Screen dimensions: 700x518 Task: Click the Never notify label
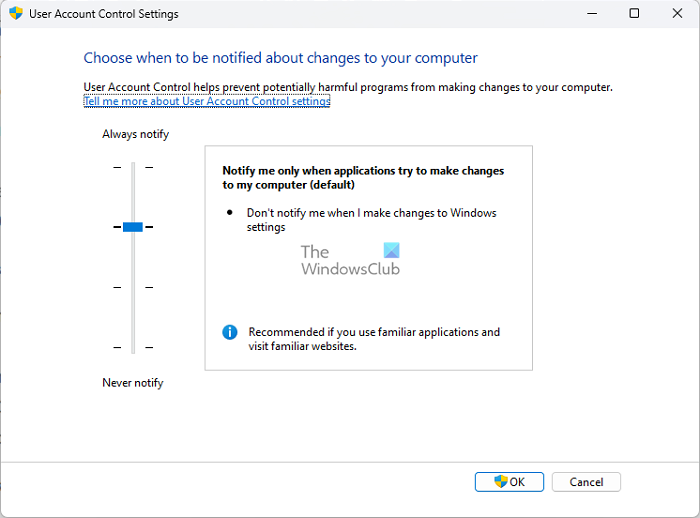pyautogui.click(x=133, y=383)
